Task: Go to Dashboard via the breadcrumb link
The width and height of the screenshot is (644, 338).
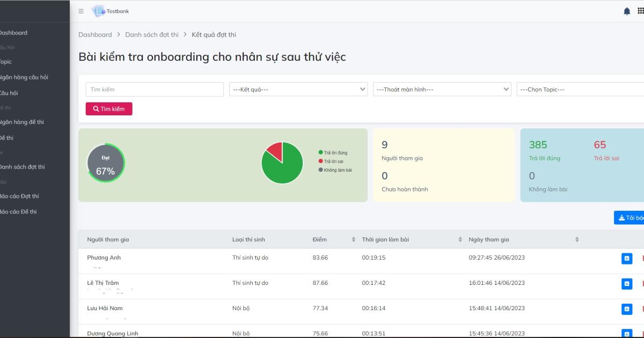Action: coord(95,34)
